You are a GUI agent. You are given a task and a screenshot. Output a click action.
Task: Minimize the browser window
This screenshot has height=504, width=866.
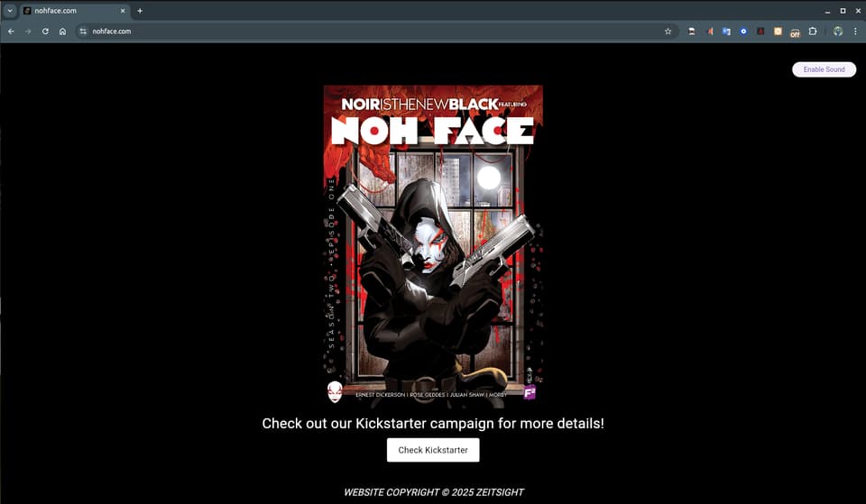pyautogui.click(x=827, y=11)
